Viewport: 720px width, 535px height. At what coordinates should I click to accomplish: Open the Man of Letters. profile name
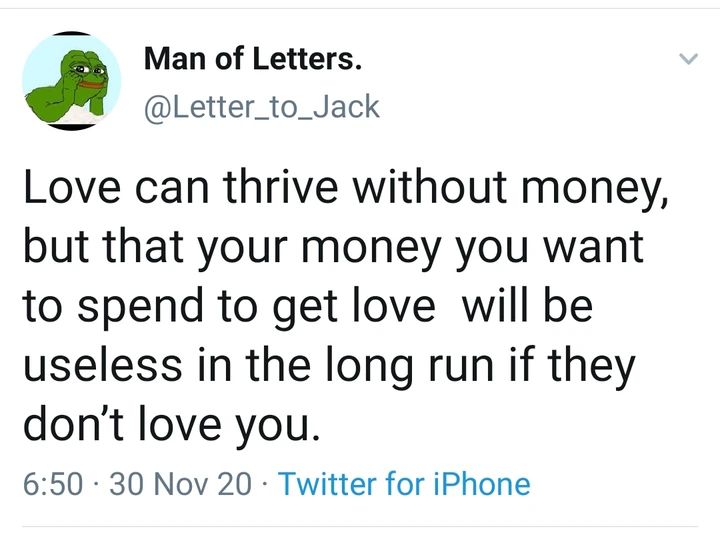coord(253,60)
